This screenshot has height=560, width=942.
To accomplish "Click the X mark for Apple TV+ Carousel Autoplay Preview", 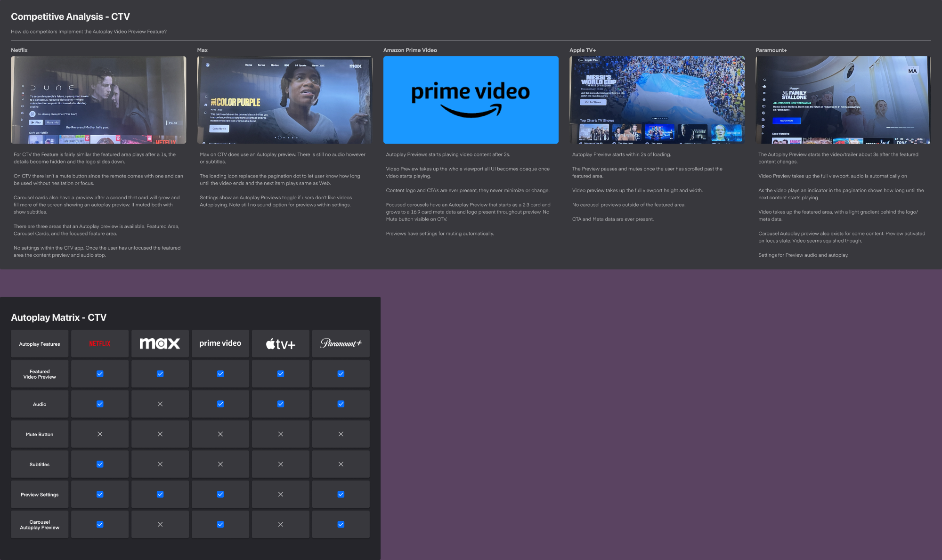I will point(281,525).
